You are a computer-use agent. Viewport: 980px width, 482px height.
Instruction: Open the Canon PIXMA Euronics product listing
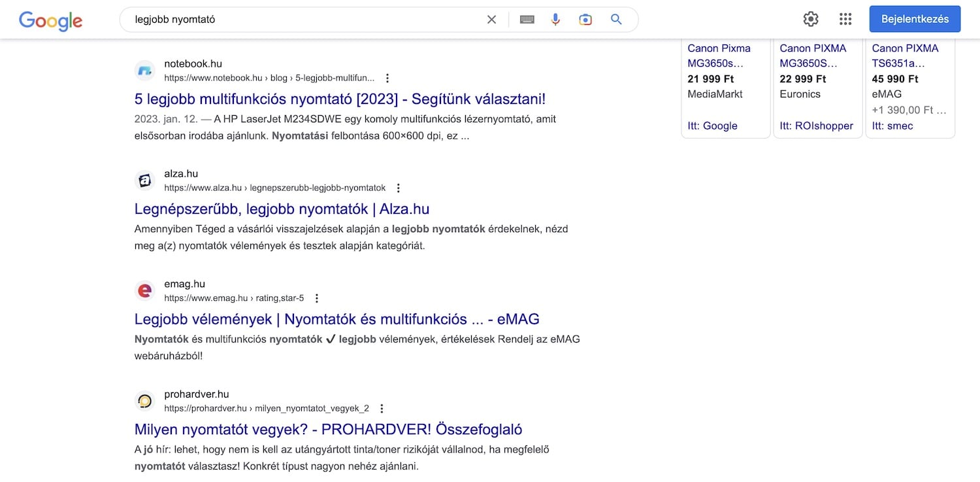pyautogui.click(x=813, y=56)
